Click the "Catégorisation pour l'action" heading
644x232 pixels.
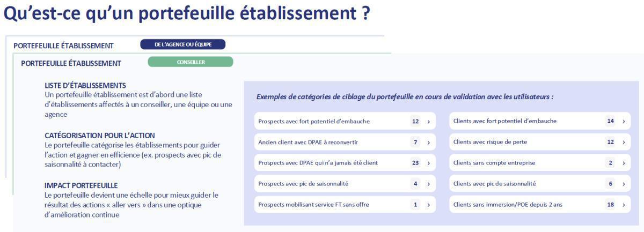pos(100,136)
